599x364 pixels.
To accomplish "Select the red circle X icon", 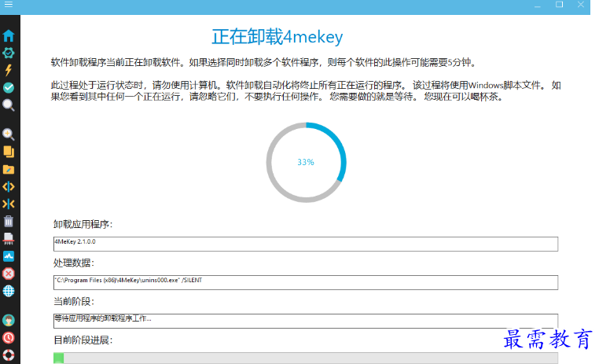I will tap(9, 274).
